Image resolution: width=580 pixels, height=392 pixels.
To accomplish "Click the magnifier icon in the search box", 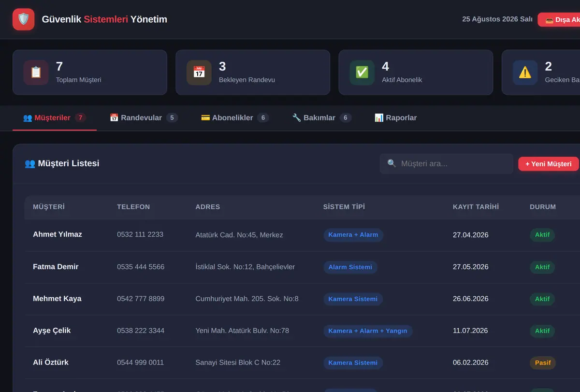I will pyautogui.click(x=392, y=164).
